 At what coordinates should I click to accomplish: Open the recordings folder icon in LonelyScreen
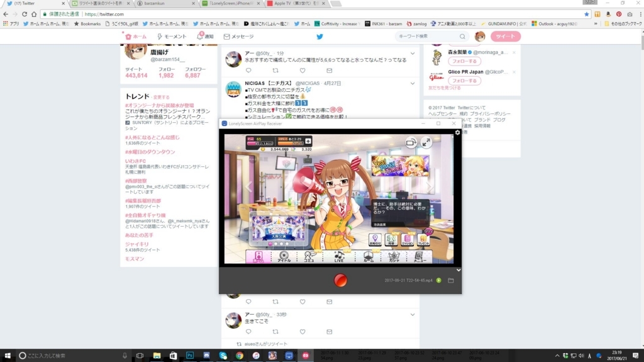(x=450, y=281)
